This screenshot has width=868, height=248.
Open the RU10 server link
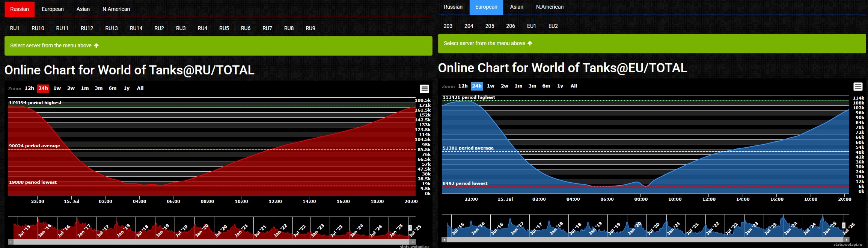(x=38, y=28)
